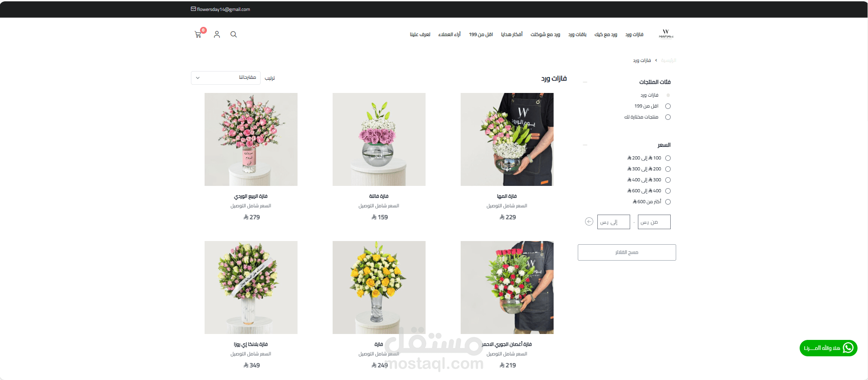868x380 pixels.
Task: Open the WhatsApp chat button
Action: (828, 348)
